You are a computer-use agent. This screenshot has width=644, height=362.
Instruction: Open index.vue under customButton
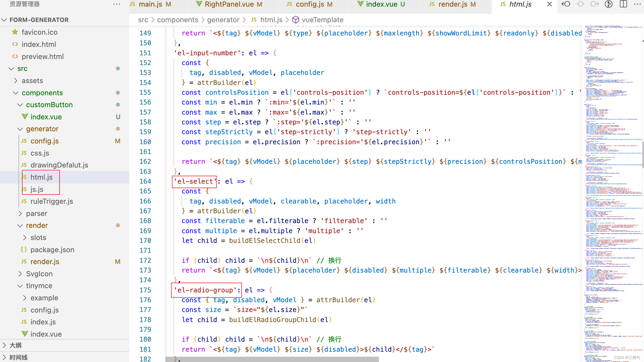(x=46, y=117)
